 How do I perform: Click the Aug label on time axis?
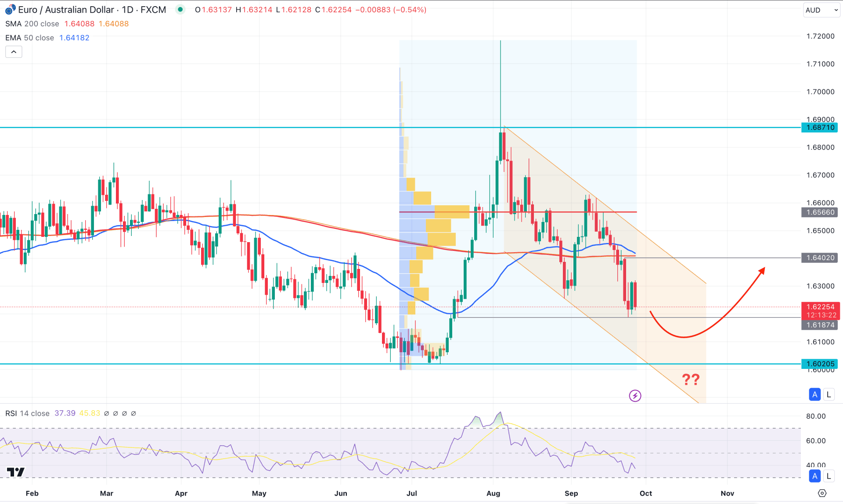coord(493,493)
